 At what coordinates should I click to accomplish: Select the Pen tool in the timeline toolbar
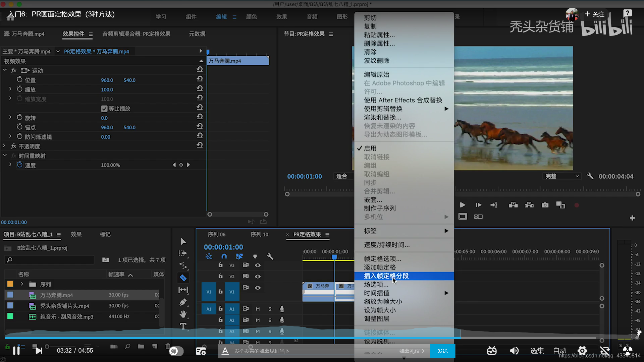coord(183,302)
